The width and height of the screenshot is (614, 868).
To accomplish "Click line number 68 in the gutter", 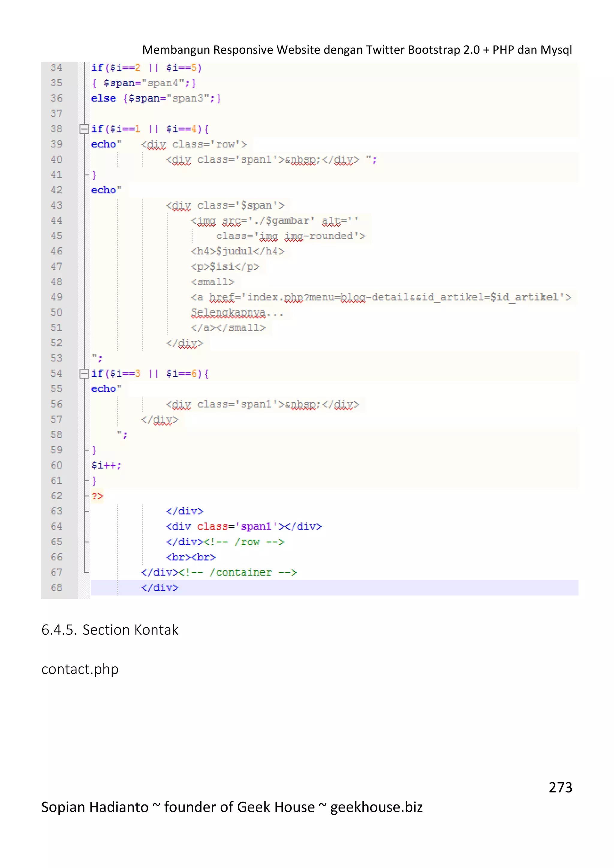I will [56, 587].
